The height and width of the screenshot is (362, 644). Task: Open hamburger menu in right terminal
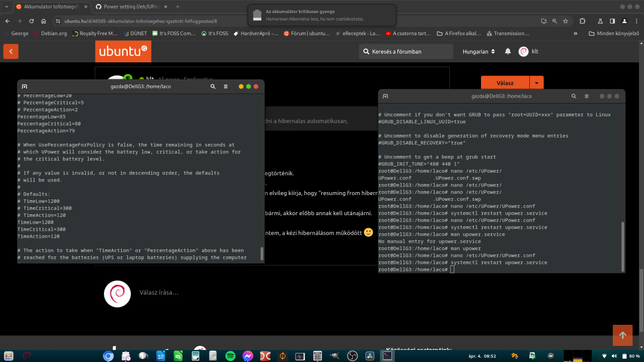[587, 96]
